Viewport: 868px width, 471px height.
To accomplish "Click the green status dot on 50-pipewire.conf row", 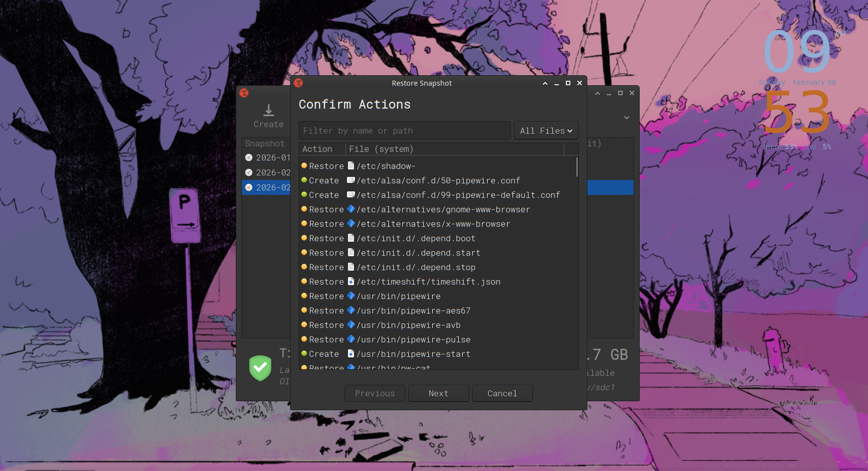I will click(x=304, y=180).
